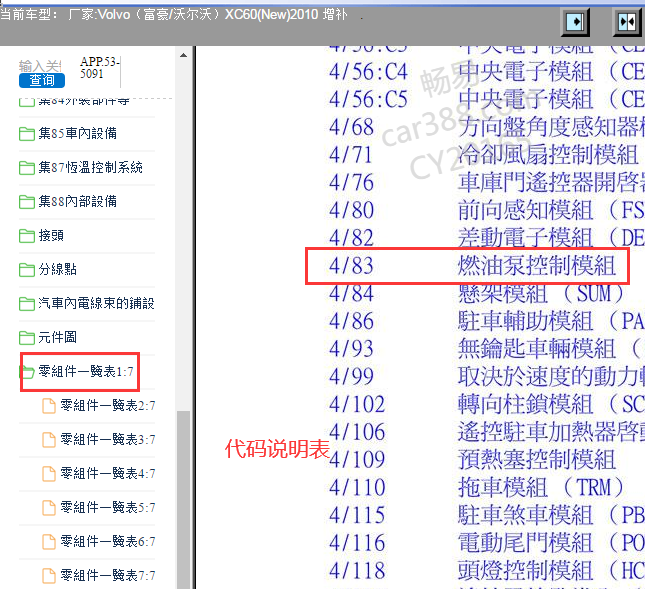This screenshot has height=589, width=645.
Task: Open folder 集87恆温控制系統
Action: 90,167
